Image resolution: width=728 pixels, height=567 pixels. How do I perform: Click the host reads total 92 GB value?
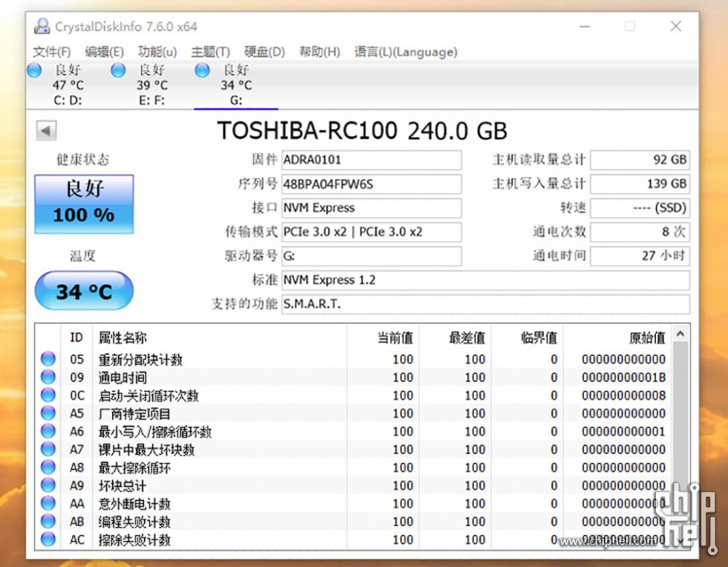(640, 161)
